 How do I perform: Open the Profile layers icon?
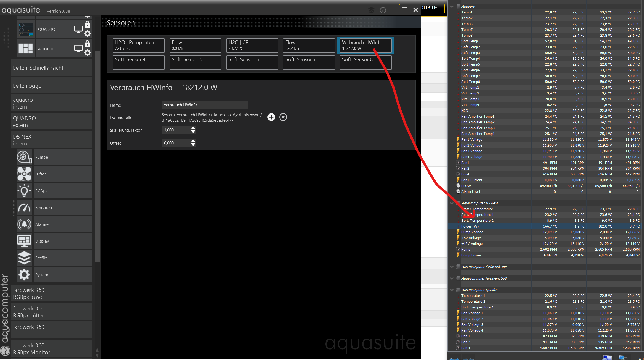tap(24, 258)
